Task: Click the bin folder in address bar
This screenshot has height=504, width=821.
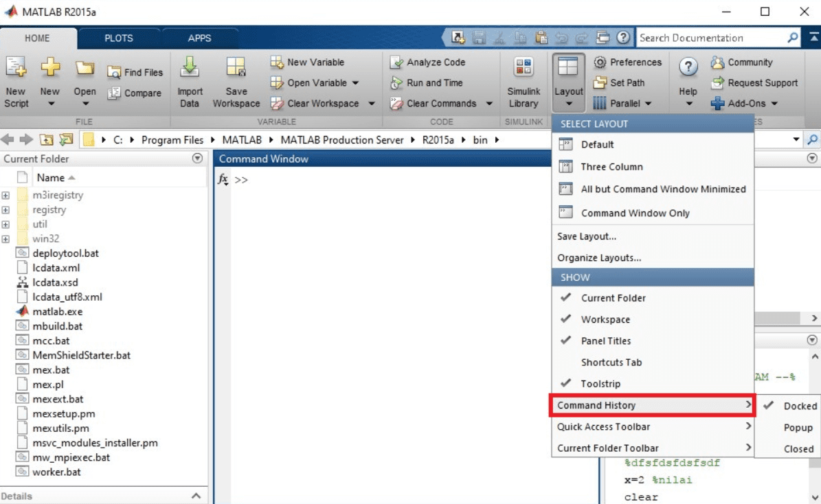Action: point(480,140)
